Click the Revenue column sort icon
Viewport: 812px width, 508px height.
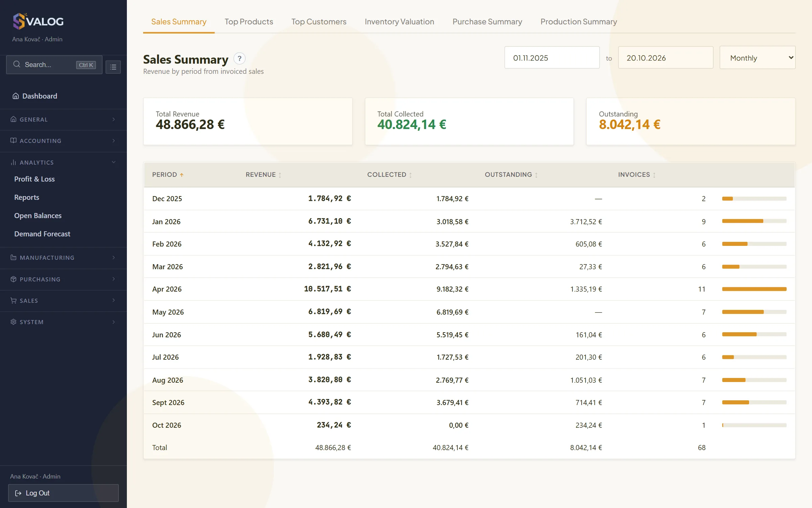[x=280, y=175]
